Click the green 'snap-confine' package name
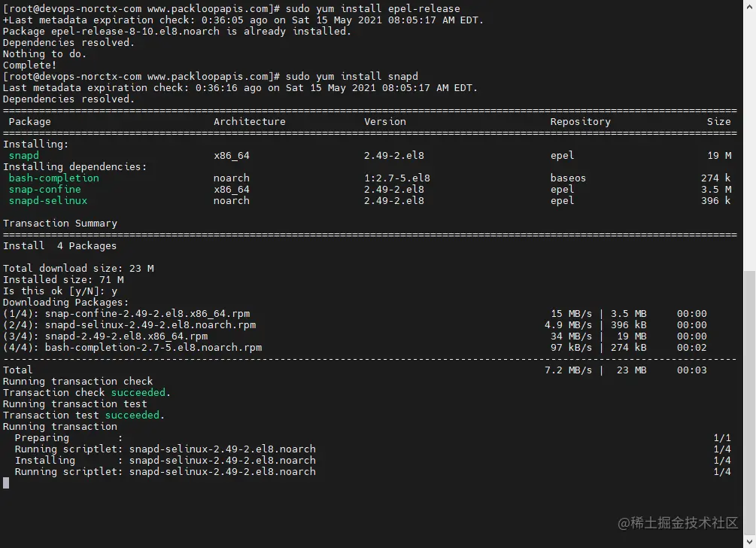Viewport: 756px width, 548px height. pyautogui.click(x=44, y=190)
